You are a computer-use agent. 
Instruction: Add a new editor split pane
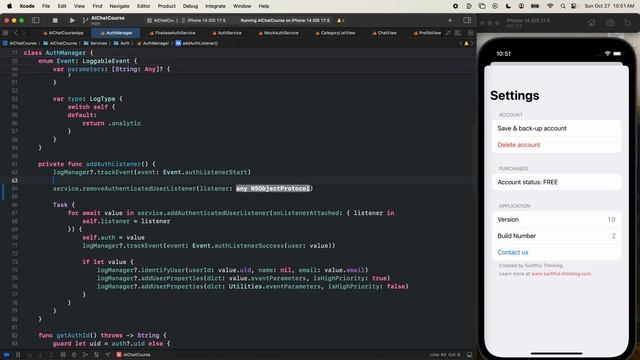(471, 33)
